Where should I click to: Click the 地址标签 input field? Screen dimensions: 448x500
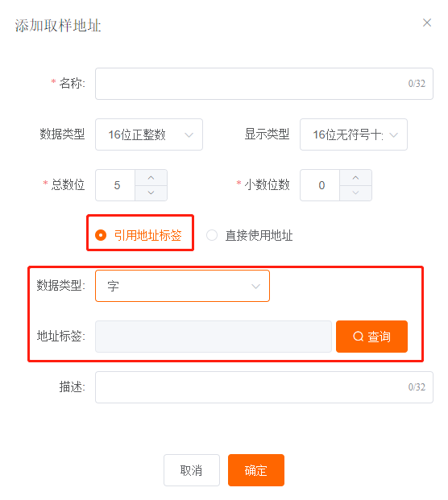click(x=214, y=337)
